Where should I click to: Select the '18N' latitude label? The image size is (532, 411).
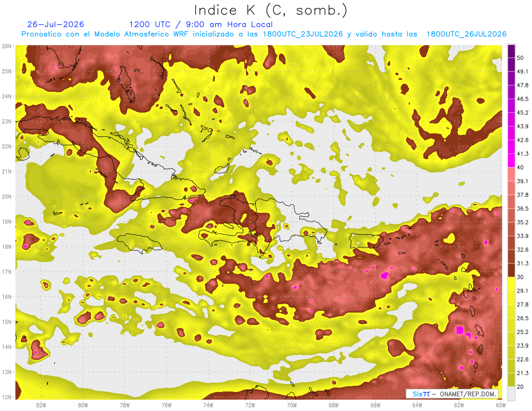click(x=6, y=247)
